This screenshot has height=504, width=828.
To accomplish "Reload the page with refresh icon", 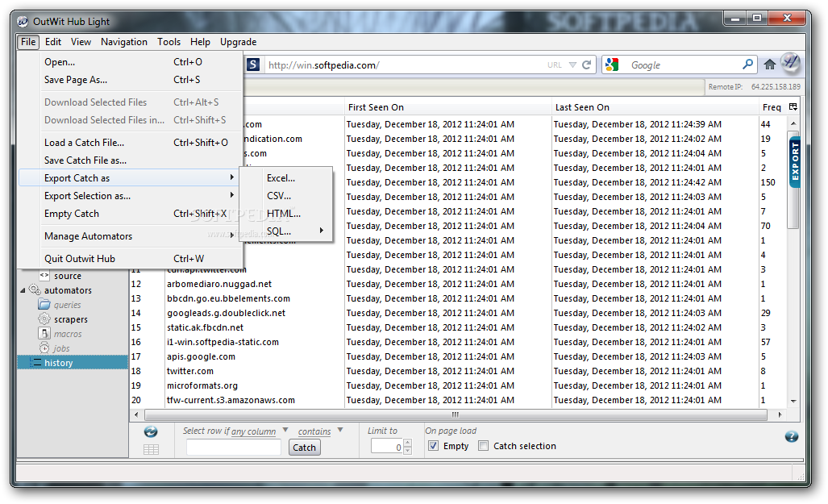I will click(x=587, y=65).
